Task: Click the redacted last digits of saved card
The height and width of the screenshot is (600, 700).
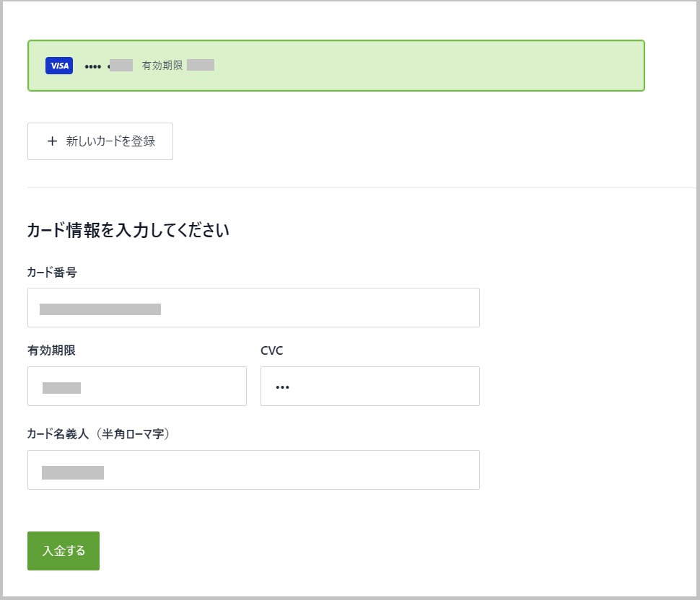Action: tap(122, 66)
